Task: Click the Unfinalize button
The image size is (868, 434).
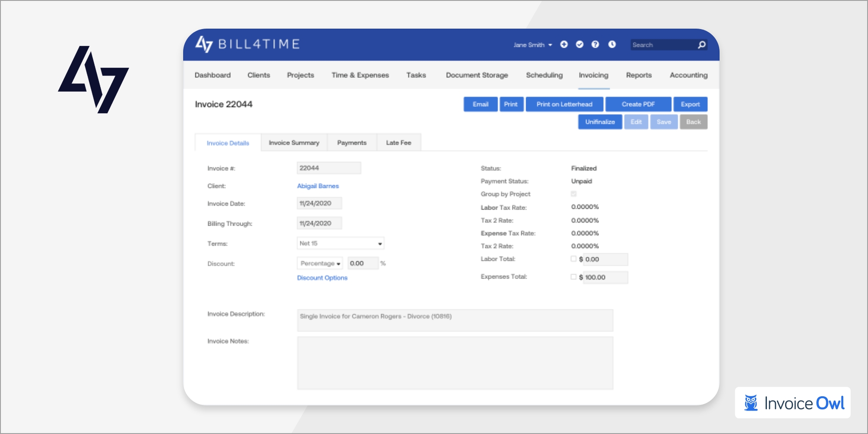Action: (600, 122)
